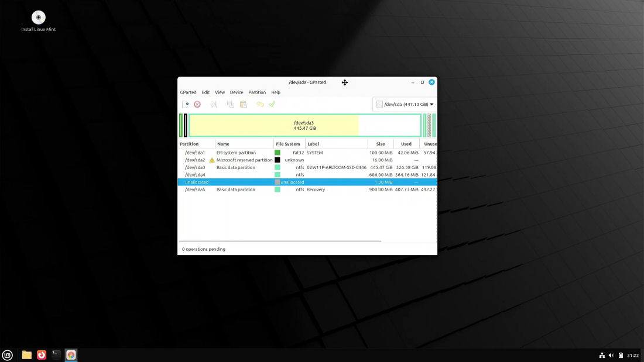Click the /dev/sda3 block in disk map

tap(304, 125)
